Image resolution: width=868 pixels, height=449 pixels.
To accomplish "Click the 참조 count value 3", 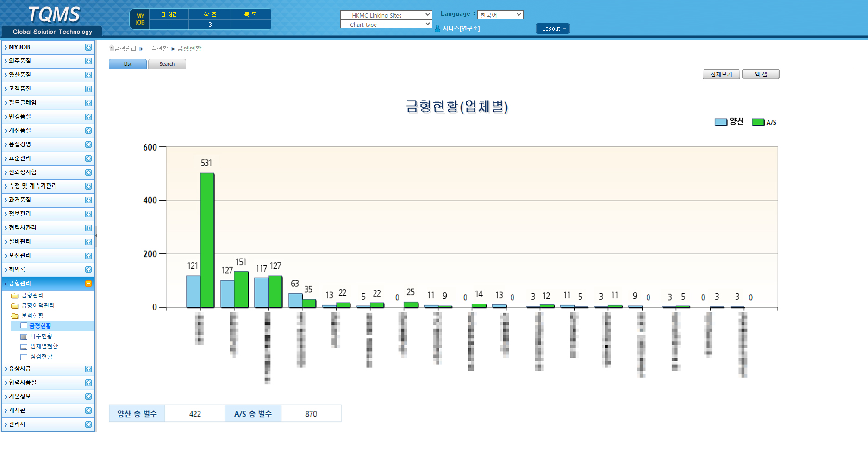I will pyautogui.click(x=210, y=25).
